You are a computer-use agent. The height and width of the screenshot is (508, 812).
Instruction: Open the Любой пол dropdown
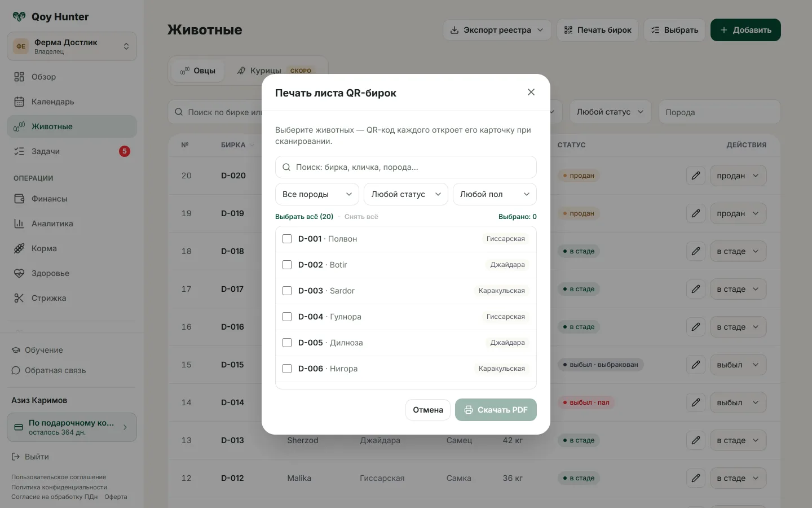point(495,194)
